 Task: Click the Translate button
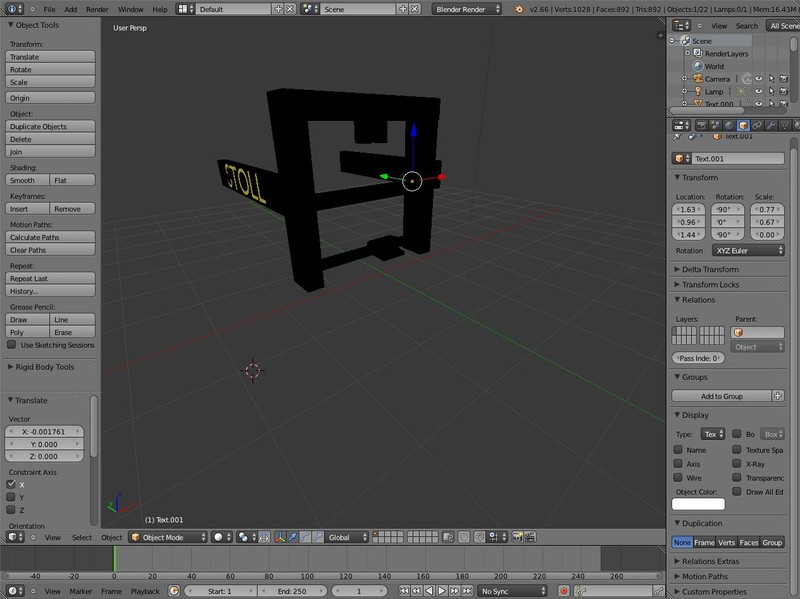tap(51, 57)
